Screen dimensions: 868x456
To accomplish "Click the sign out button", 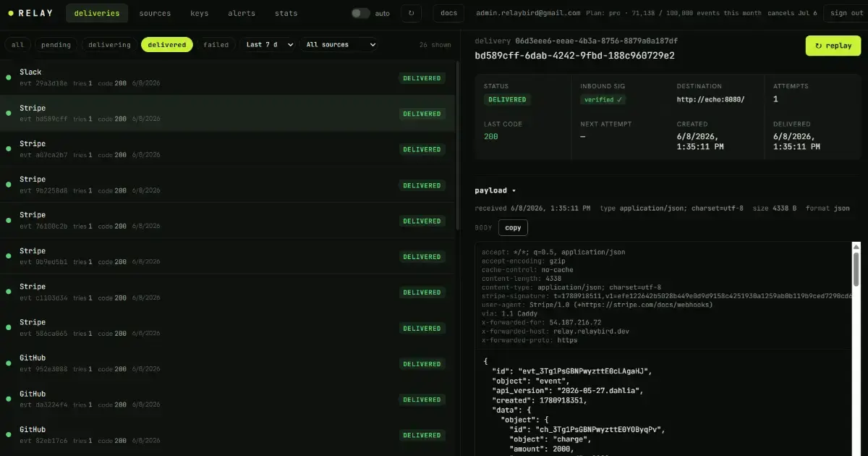I will (x=846, y=13).
